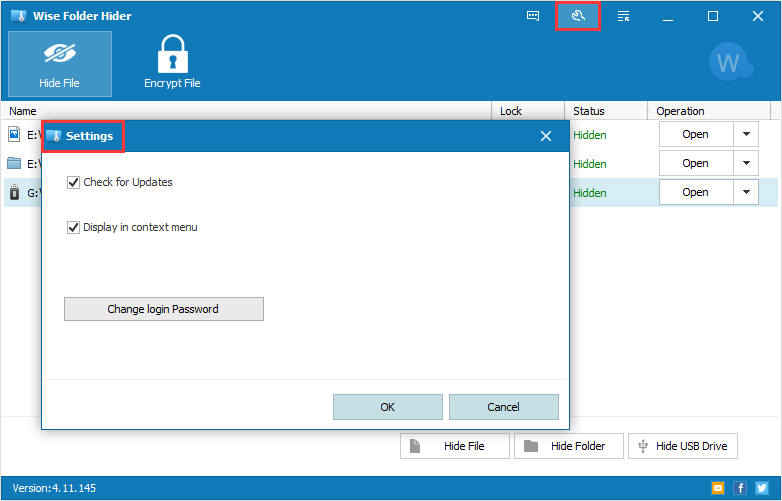Image resolution: width=782 pixels, height=501 pixels.
Task: Maximize the Wise Folder Hider window
Action: (713, 16)
